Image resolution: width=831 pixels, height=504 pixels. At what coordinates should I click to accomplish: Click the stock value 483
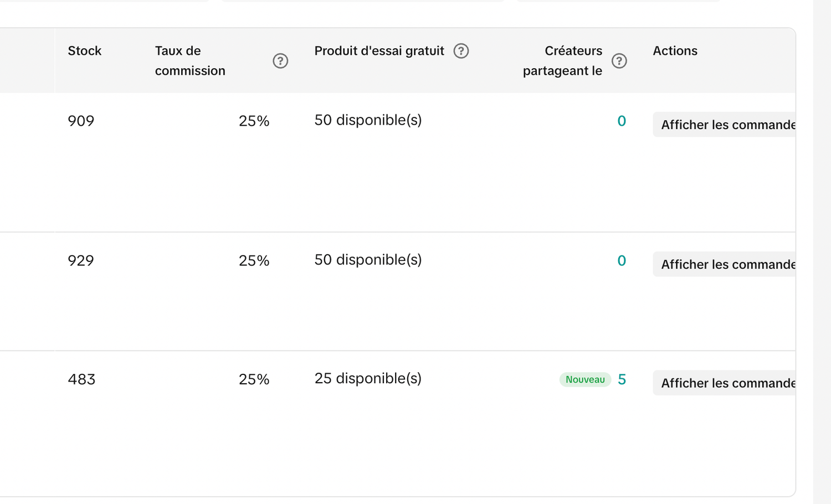tap(81, 379)
